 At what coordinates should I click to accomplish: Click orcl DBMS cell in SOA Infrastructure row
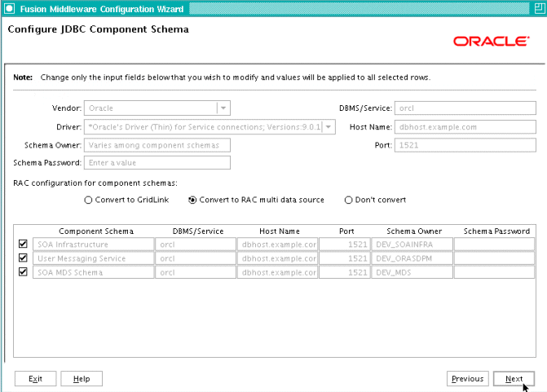(196, 244)
